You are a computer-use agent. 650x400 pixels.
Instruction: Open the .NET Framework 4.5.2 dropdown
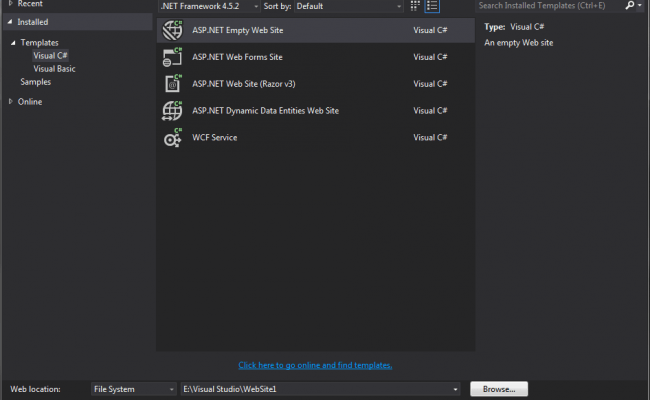[209, 6]
